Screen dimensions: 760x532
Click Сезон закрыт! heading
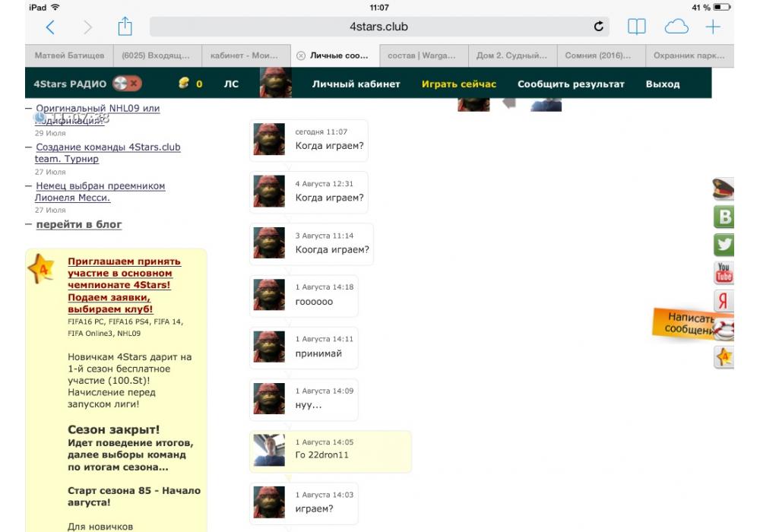[113, 429]
